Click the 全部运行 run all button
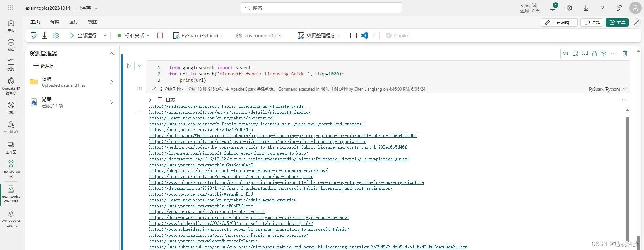The width and height of the screenshot is (644, 250). point(83,35)
